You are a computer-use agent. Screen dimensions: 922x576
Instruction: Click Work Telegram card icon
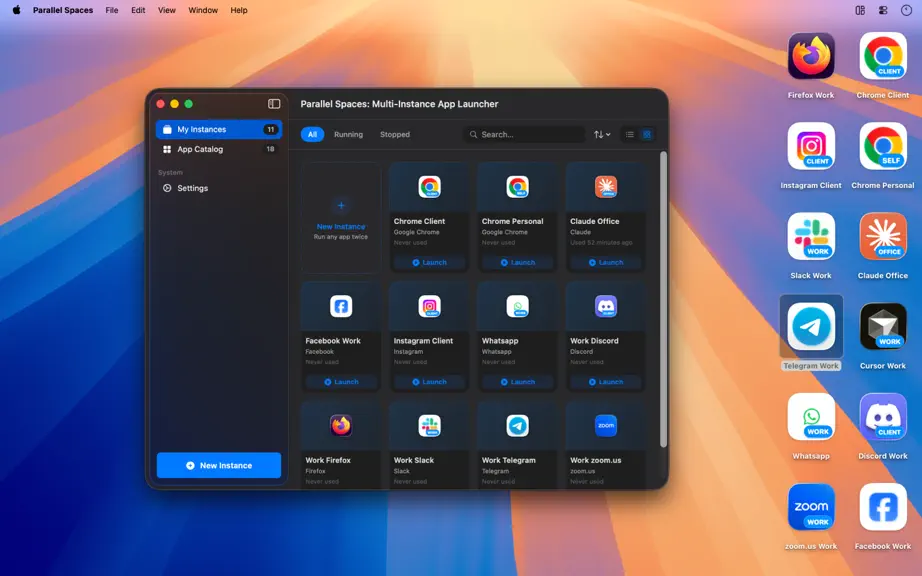517,426
